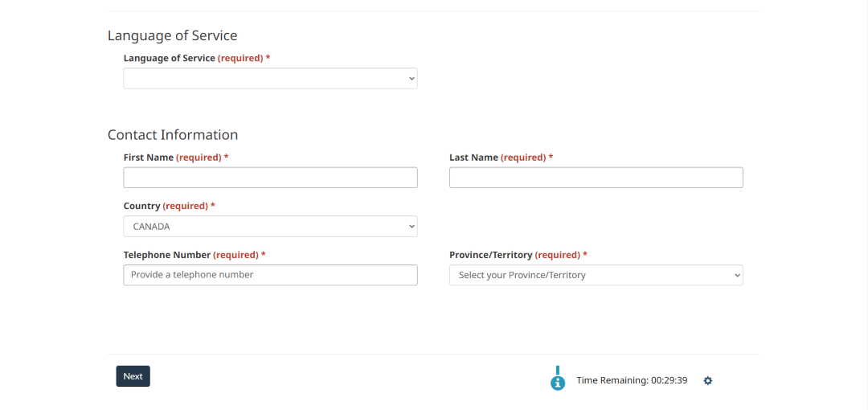Viewport: 868px width, 410px height.
Task: Focus the Last Name text field
Action: click(596, 178)
